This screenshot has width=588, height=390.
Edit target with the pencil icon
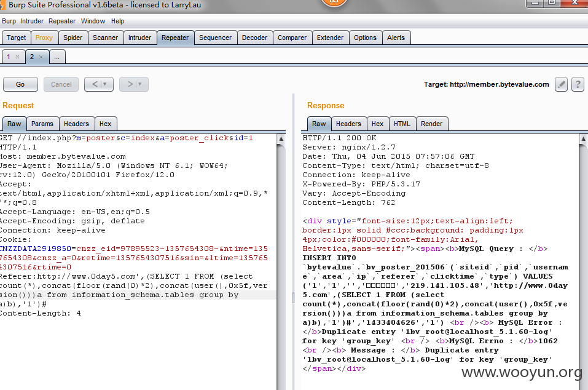coord(561,84)
